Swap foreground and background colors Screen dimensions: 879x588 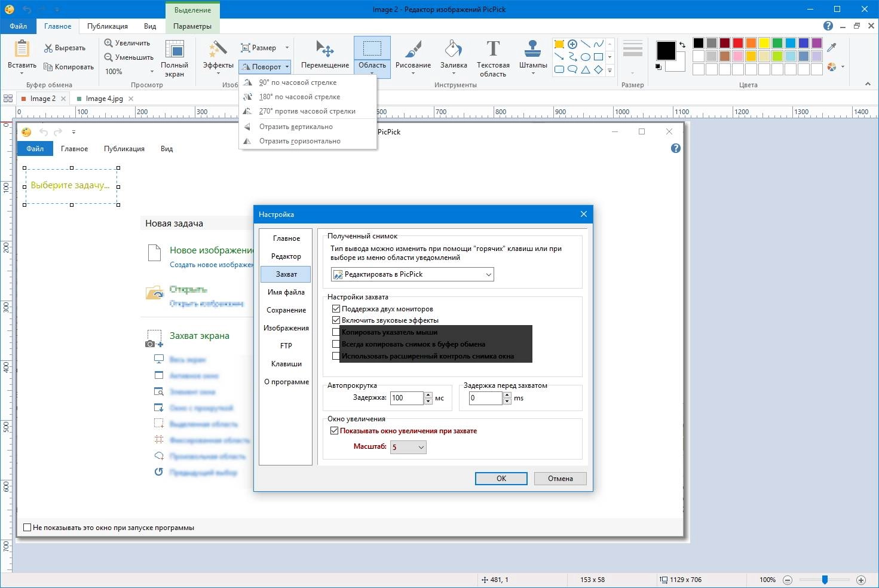(682, 45)
